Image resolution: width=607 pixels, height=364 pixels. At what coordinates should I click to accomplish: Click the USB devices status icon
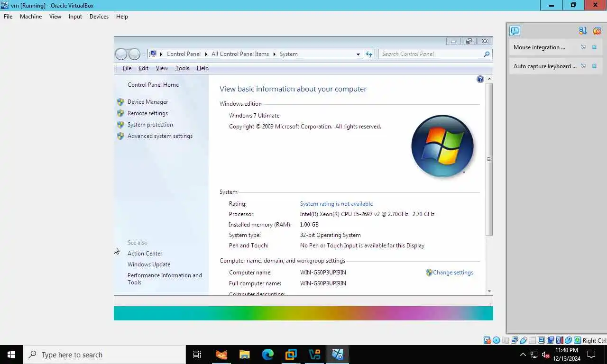pos(524,340)
